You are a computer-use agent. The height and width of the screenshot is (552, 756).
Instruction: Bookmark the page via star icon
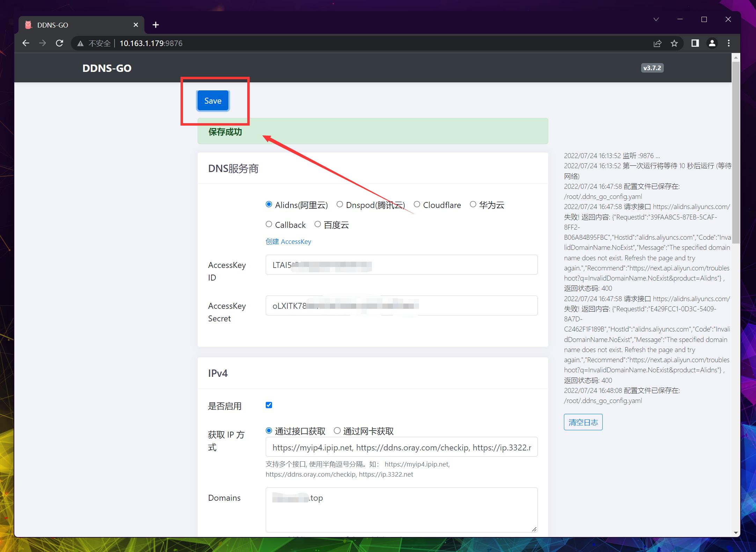click(x=675, y=43)
